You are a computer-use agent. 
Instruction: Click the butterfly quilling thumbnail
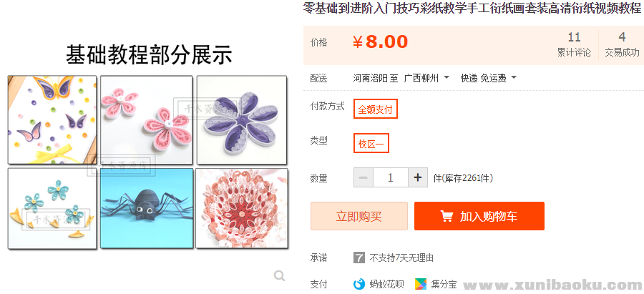(x=52, y=119)
